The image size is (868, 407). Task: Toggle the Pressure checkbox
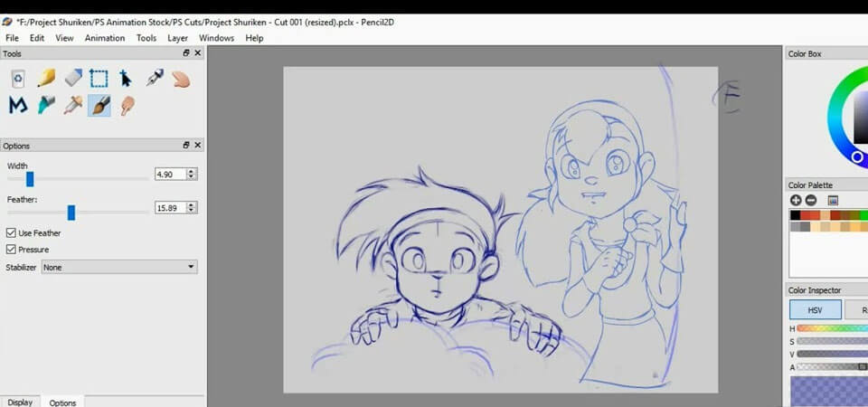pyautogui.click(x=11, y=250)
